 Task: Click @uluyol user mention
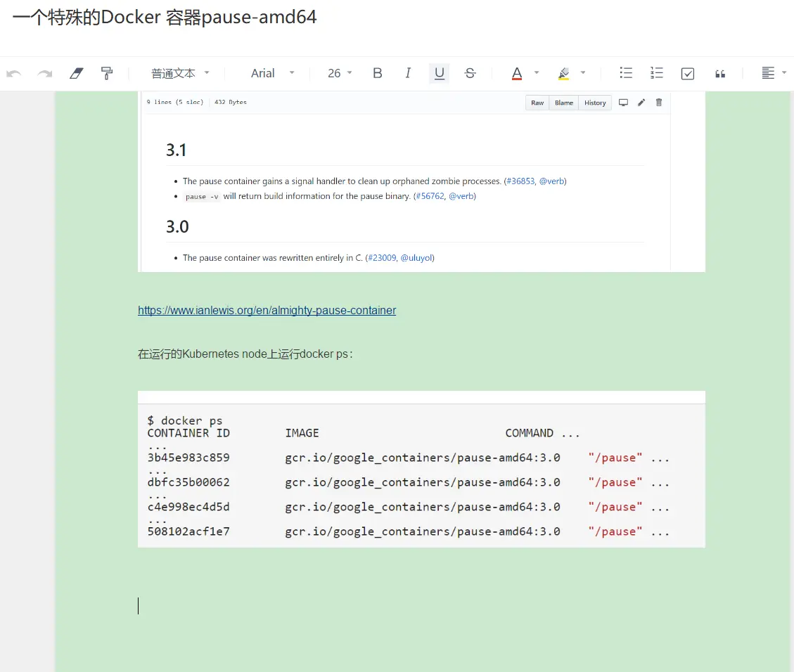pos(416,257)
